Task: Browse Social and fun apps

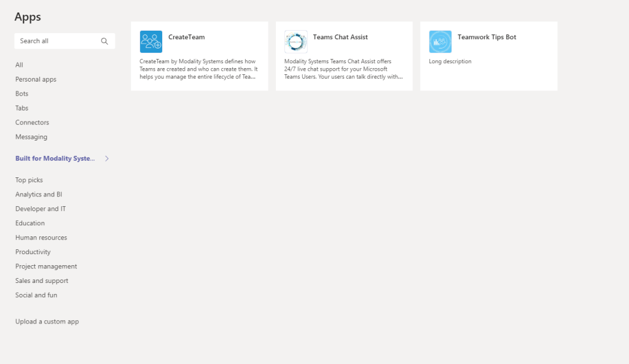Action: [36, 295]
